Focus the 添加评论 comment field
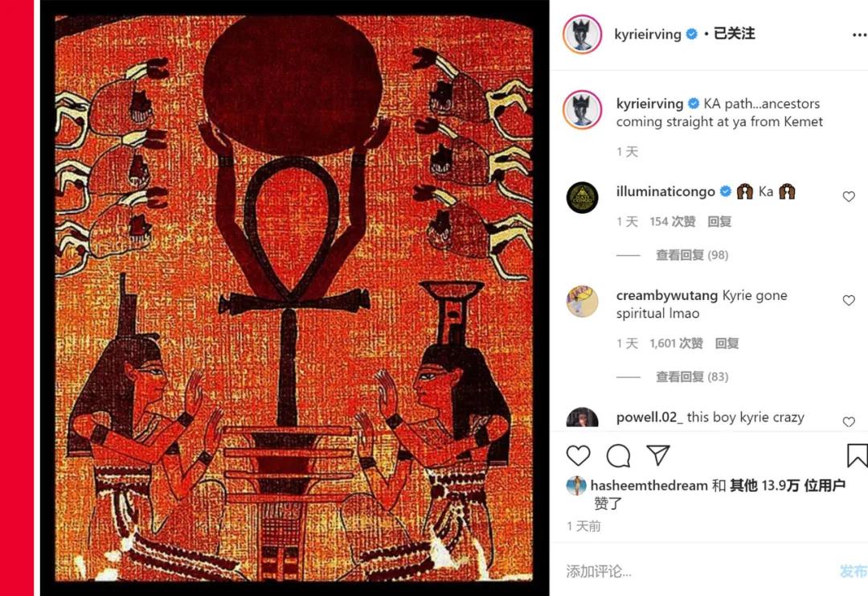Image resolution: width=868 pixels, height=596 pixels. 698,571
